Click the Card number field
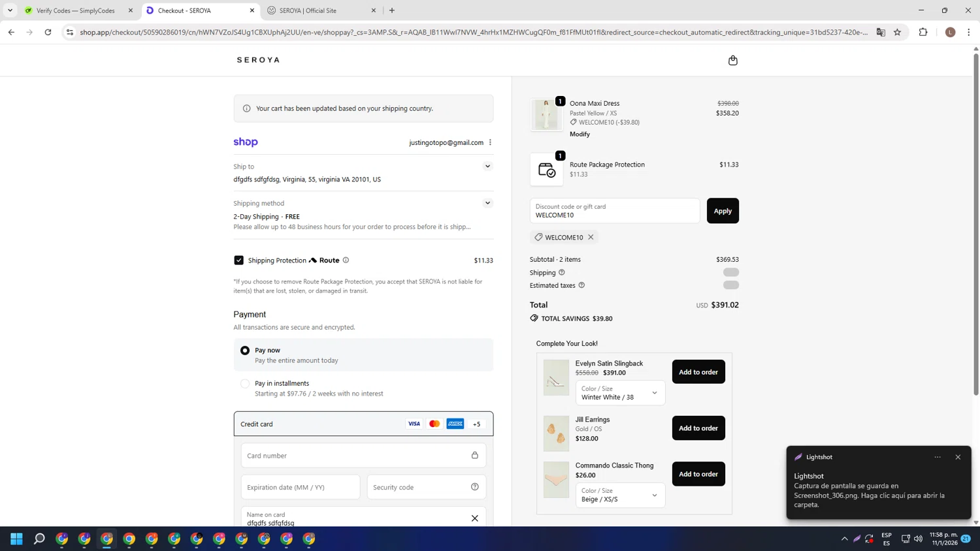 [x=363, y=455]
